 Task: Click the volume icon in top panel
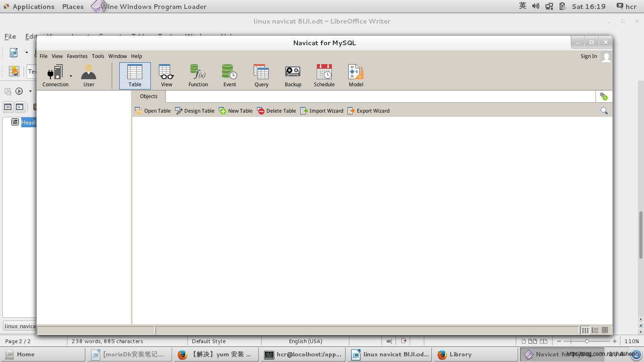[x=536, y=6]
